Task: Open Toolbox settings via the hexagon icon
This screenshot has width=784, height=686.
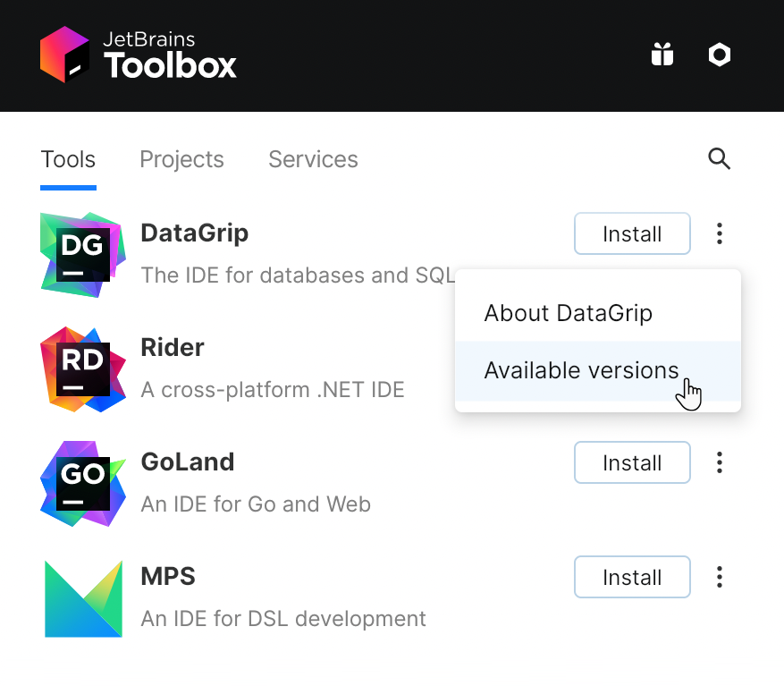Action: point(719,55)
